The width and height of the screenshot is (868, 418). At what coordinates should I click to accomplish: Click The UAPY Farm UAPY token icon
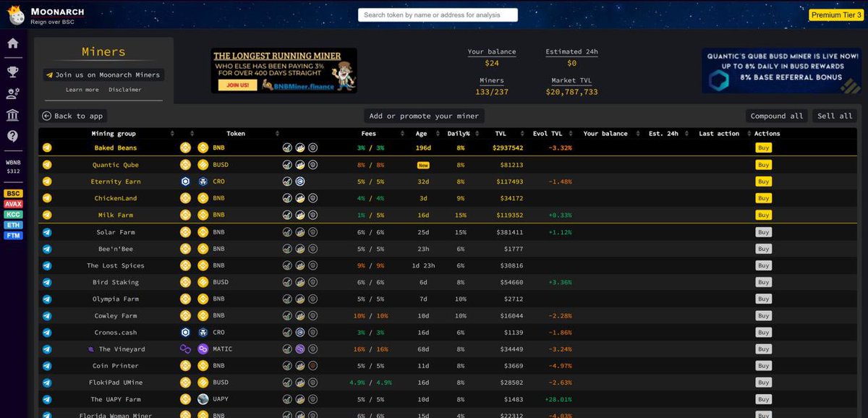(203, 399)
